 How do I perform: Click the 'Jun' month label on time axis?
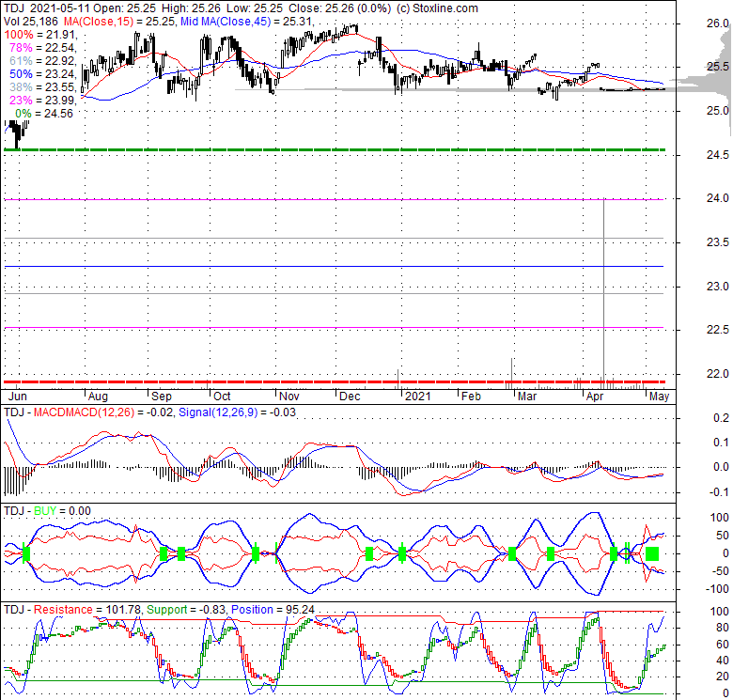(18, 397)
